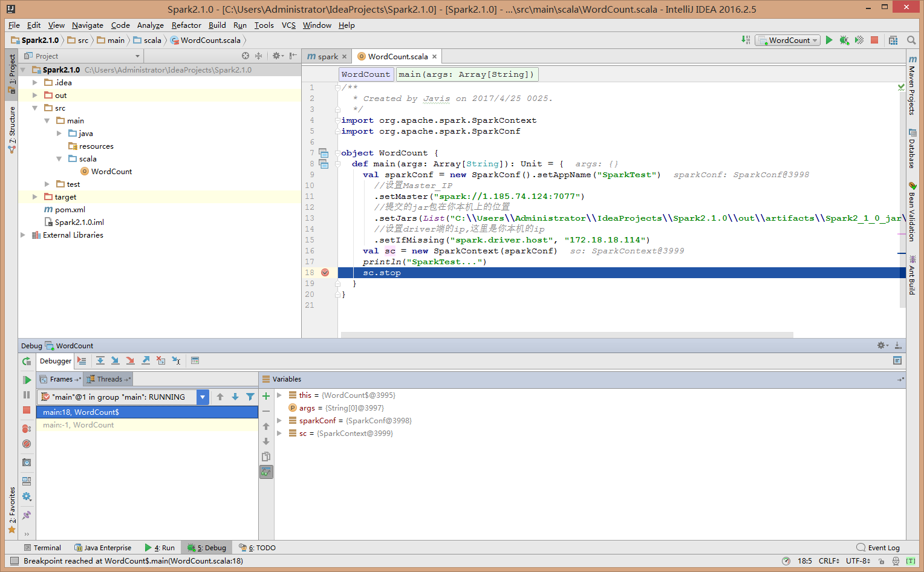Add a new watch with the green plus
The width and height of the screenshot is (924, 572).
266,396
